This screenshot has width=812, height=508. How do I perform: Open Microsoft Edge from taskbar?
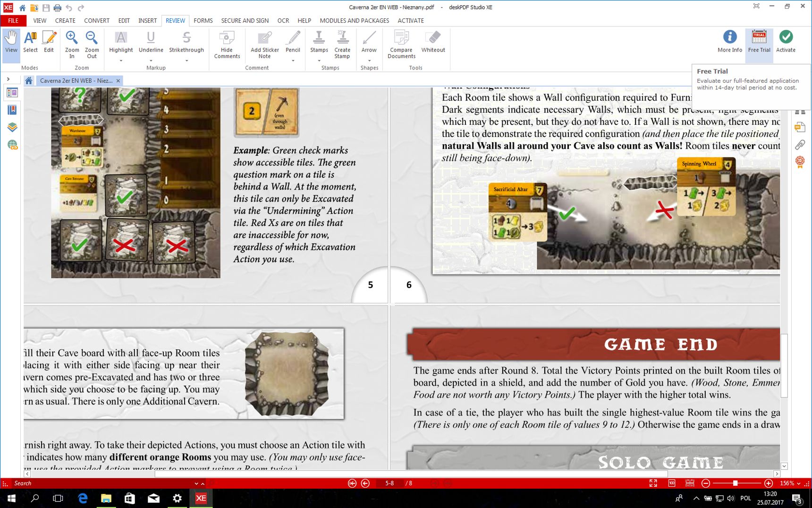click(x=83, y=498)
